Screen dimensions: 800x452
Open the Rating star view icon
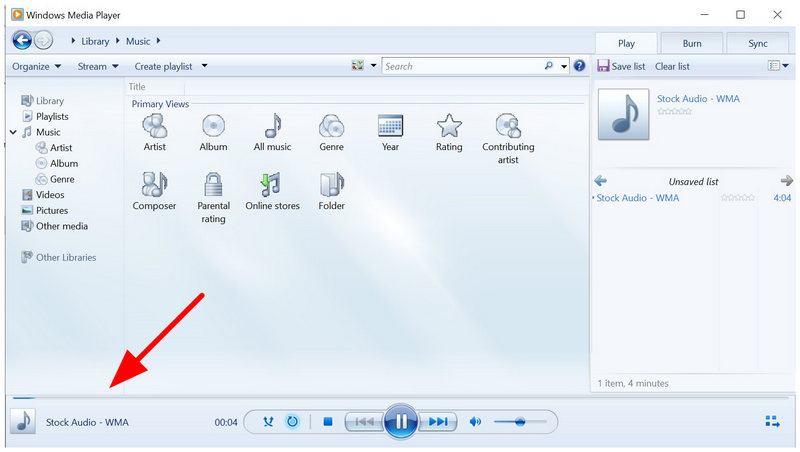[x=449, y=125]
